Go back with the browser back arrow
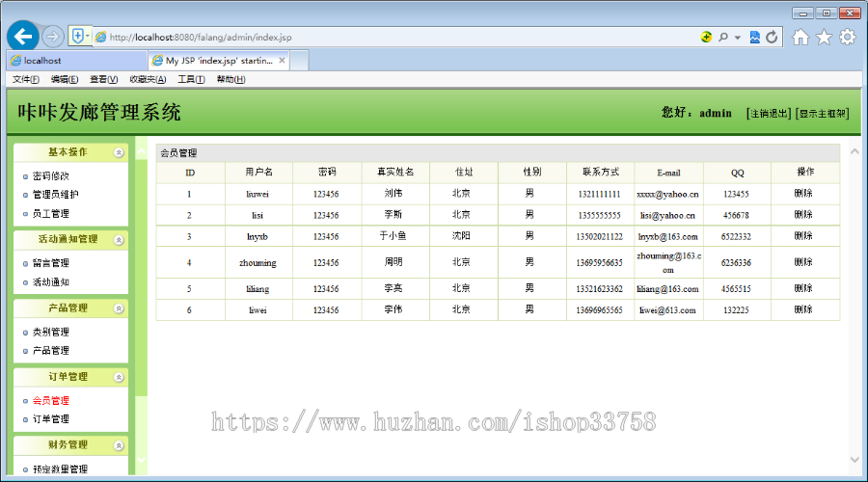868x482 pixels. point(23,37)
